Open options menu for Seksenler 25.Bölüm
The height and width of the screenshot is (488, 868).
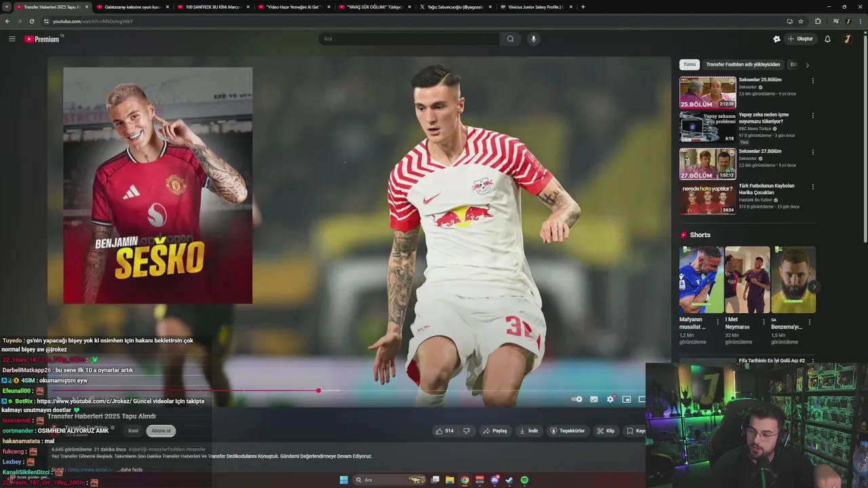pos(812,81)
